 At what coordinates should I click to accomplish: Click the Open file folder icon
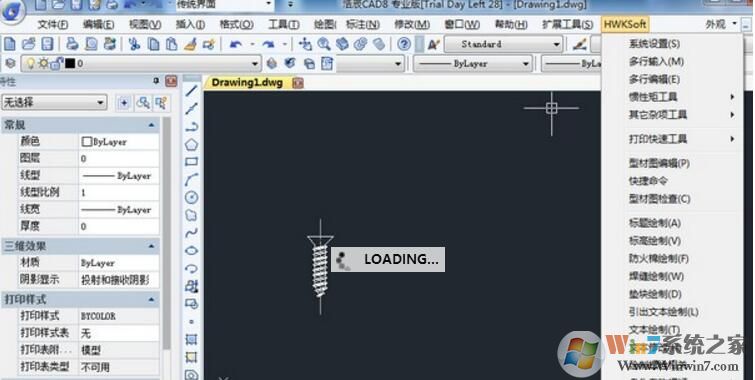pos(28,45)
